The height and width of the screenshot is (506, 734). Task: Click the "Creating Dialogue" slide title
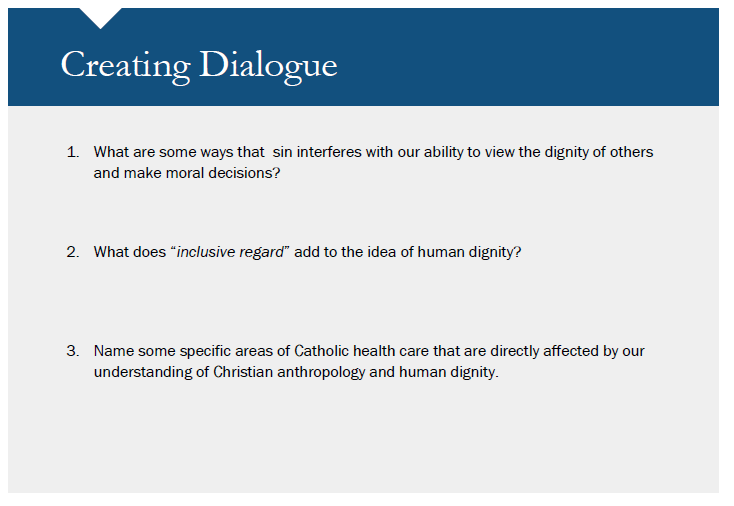point(199,65)
